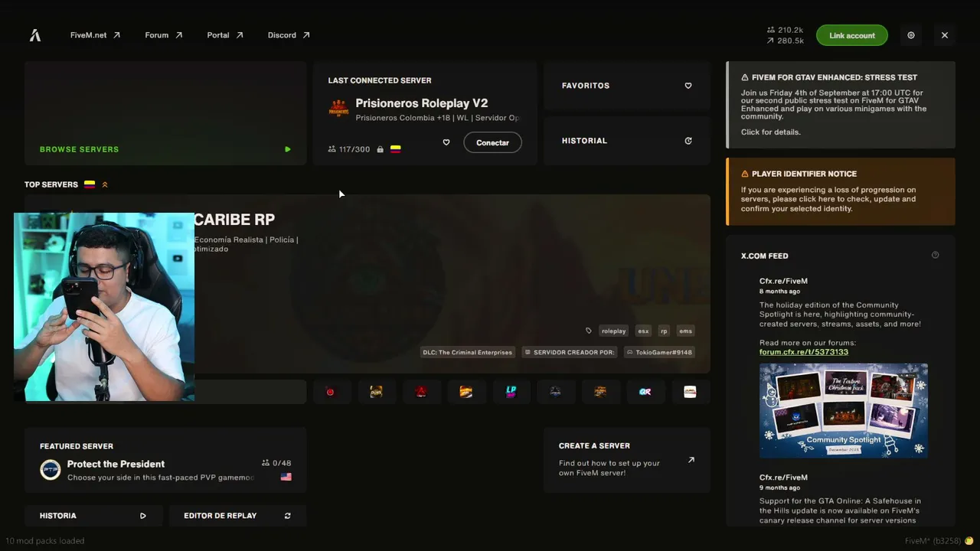The width and height of the screenshot is (980, 551).
Task: Click Conectar to join Prisioneros Roleplay
Action: (x=492, y=142)
